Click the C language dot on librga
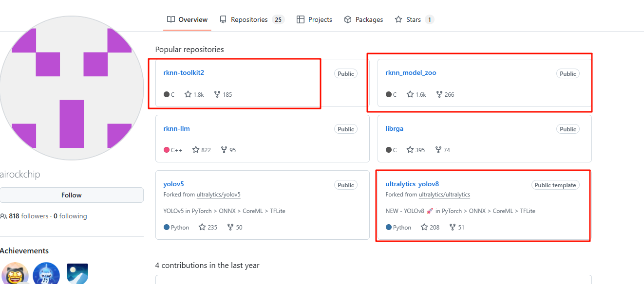Screen dimensions: 644x284 tap(389, 150)
